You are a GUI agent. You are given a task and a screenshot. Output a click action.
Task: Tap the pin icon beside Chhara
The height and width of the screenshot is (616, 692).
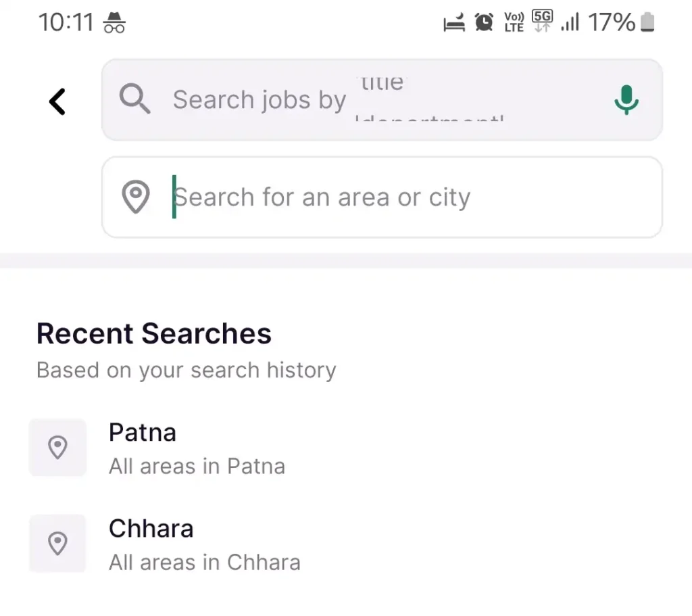tap(58, 543)
